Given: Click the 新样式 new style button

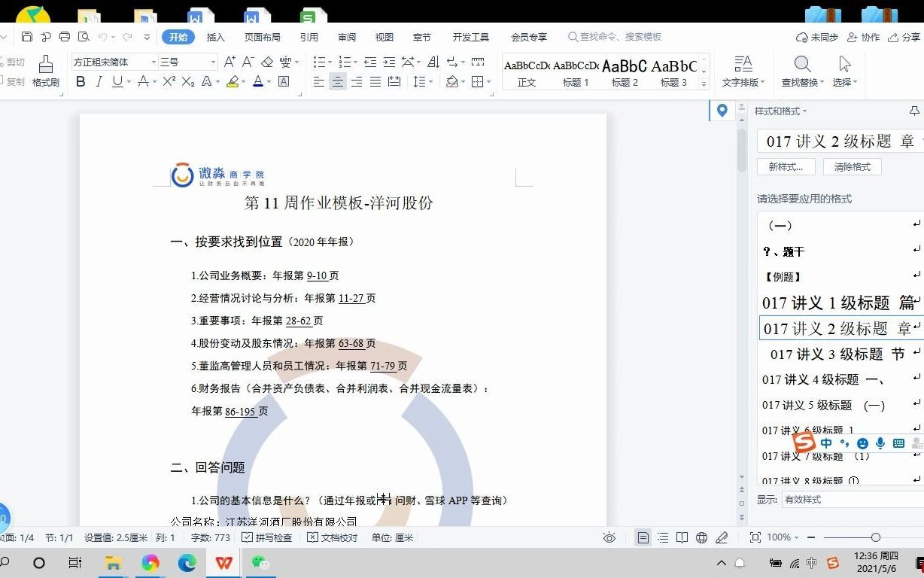Looking at the screenshot, I should click(x=785, y=166).
